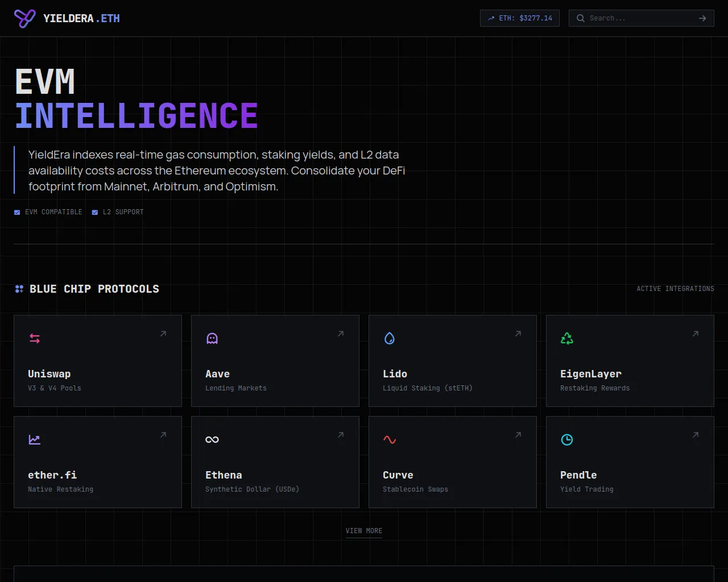Click the Lido droplet icon
728x582 pixels.
point(390,338)
